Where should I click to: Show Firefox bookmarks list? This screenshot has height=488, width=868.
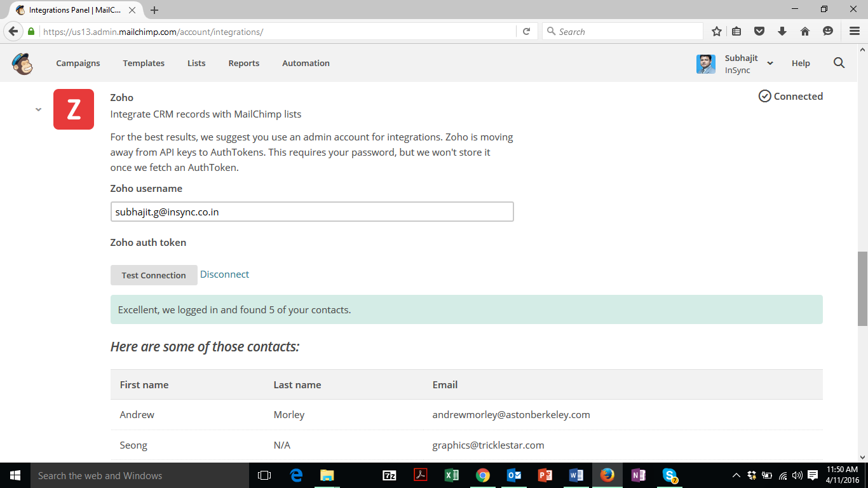[737, 31]
